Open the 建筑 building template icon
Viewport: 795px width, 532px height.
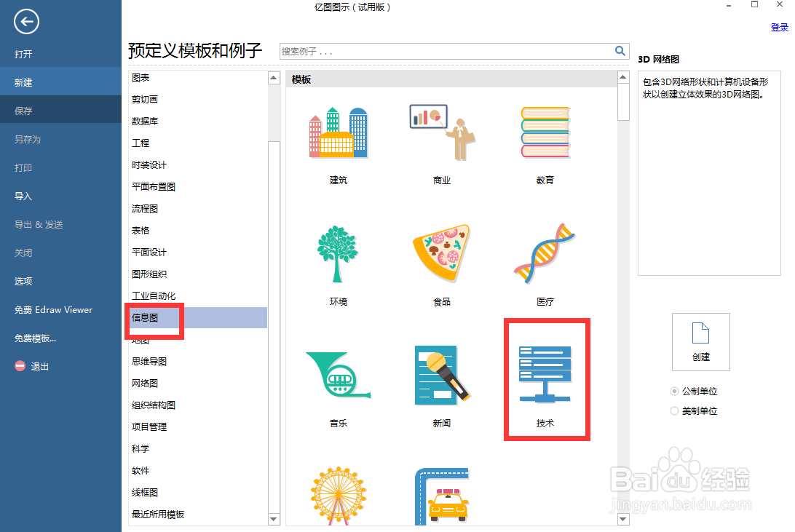pyautogui.click(x=339, y=132)
